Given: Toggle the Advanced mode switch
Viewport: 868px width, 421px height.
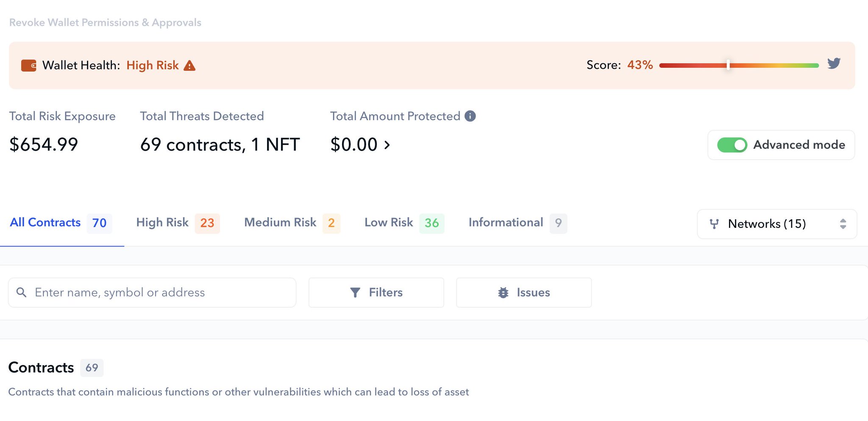Looking at the screenshot, I should coord(732,145).
